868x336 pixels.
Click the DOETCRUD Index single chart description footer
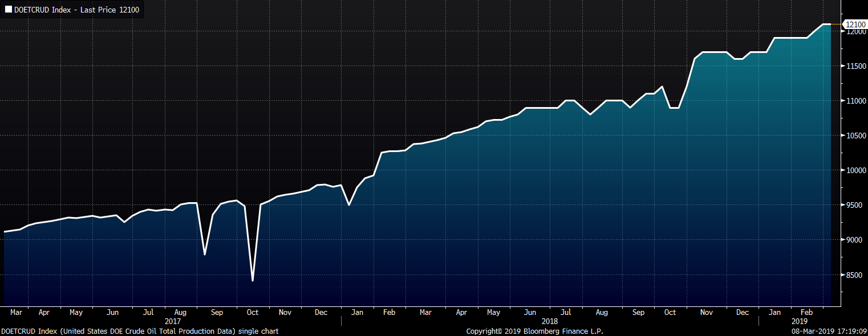140,331
